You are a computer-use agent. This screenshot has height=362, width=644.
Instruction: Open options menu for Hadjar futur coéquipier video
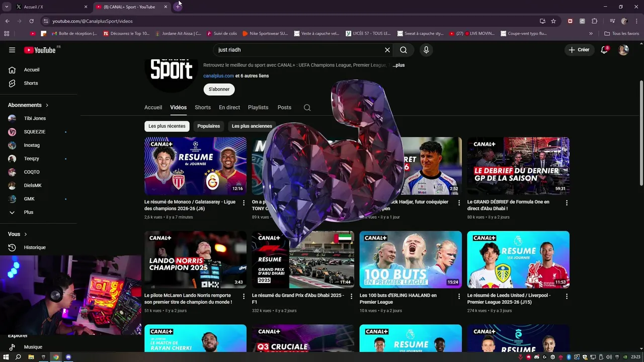coord(459,203)
